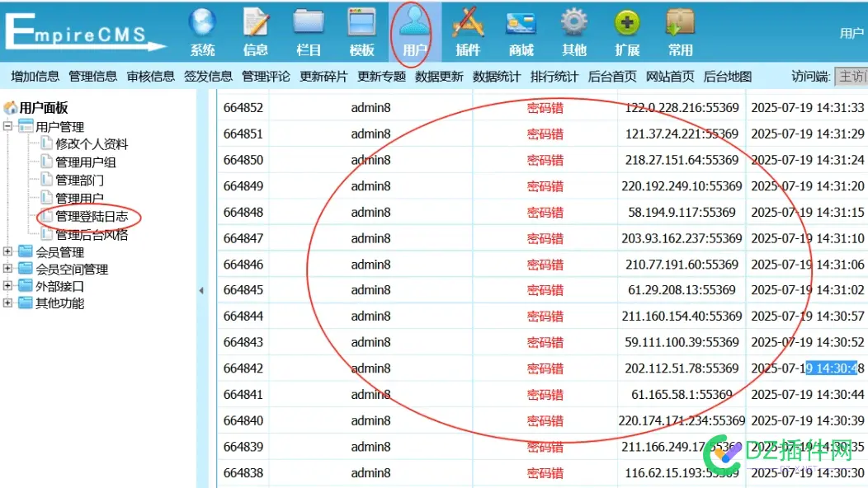
Task: Click the circled 管理登陆日志 entry
Action: 91,216
